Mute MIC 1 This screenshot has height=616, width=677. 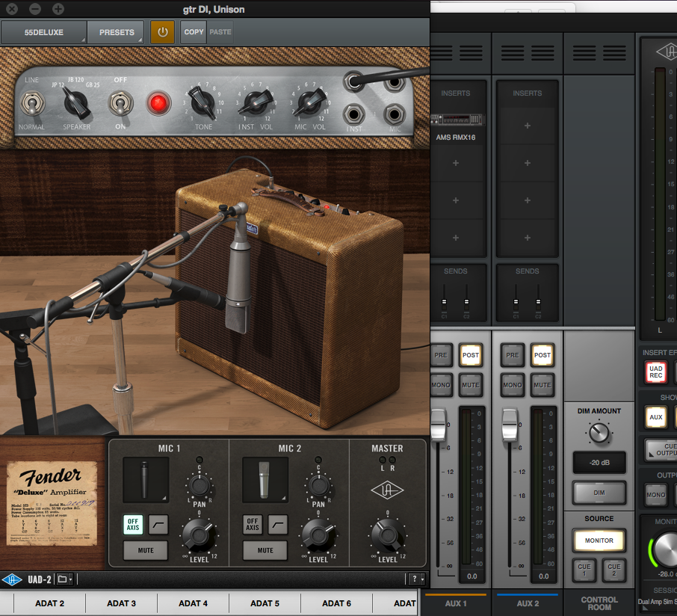click(146, 550)
